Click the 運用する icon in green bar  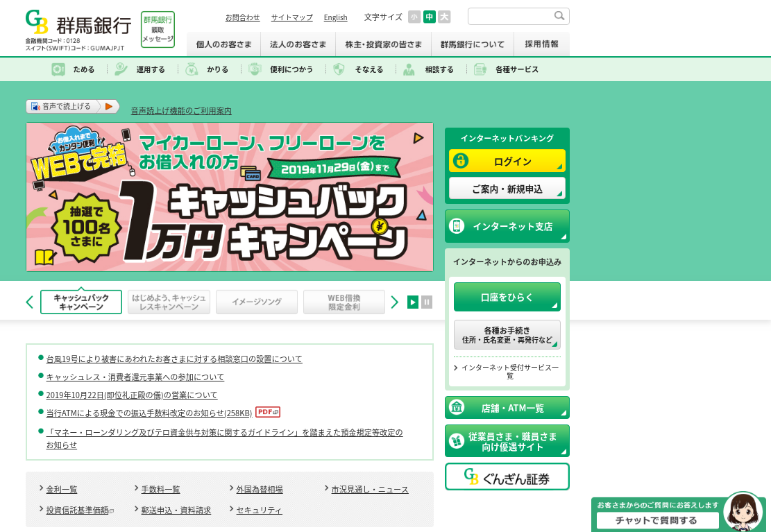coord(121,69)
